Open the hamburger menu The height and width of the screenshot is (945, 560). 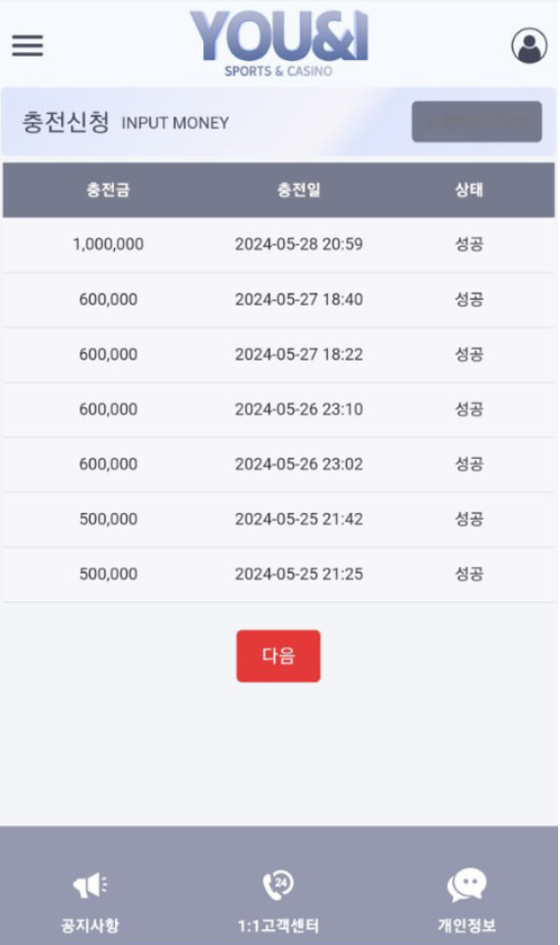tap(28, 45)
